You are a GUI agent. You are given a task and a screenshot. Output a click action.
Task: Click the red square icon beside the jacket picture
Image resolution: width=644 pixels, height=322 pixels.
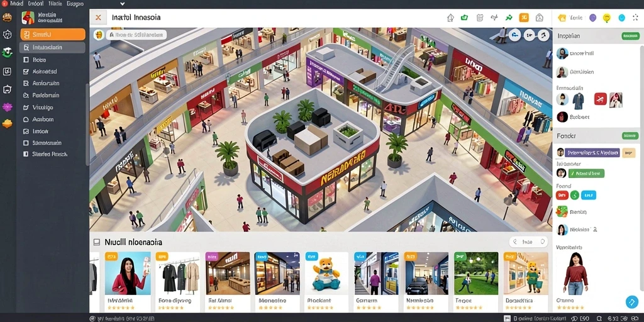601,99
